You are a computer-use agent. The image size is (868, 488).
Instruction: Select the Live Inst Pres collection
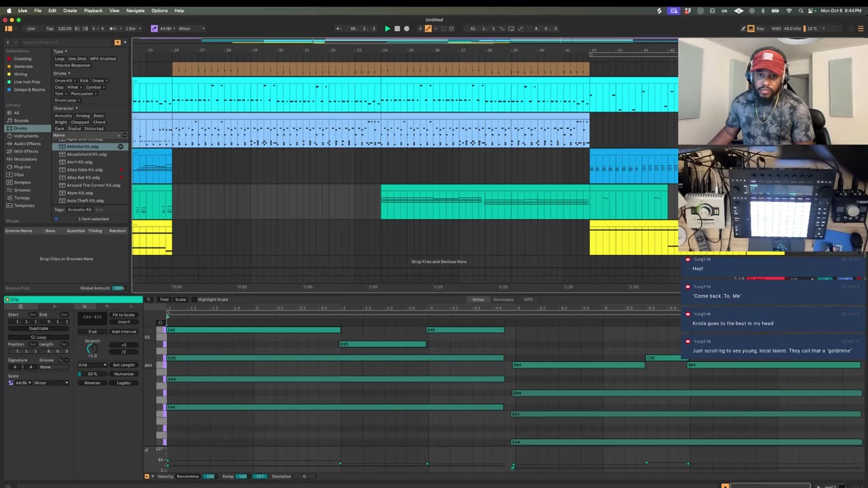(27, 82)
